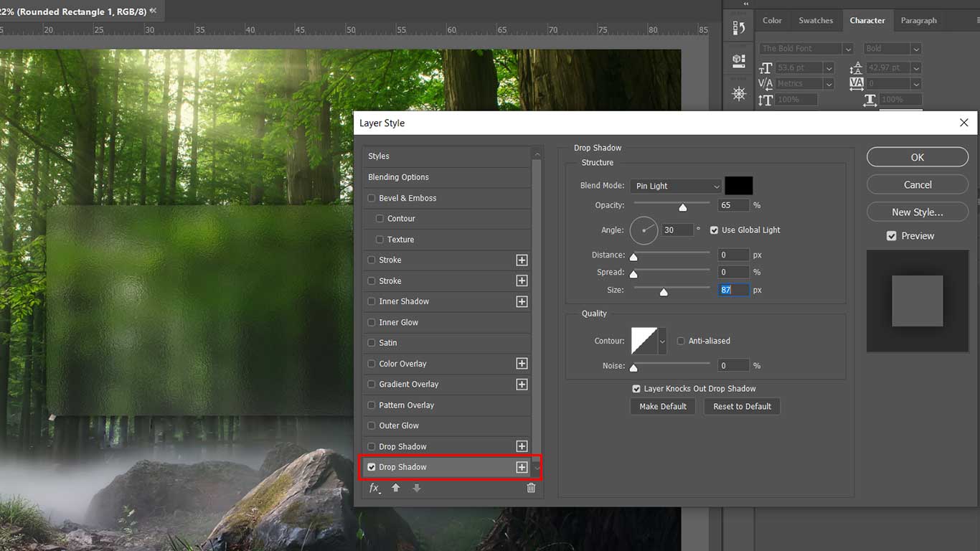Click the fx add-effect icon
This screenshot has width=980, height=551.
(374, 488)
